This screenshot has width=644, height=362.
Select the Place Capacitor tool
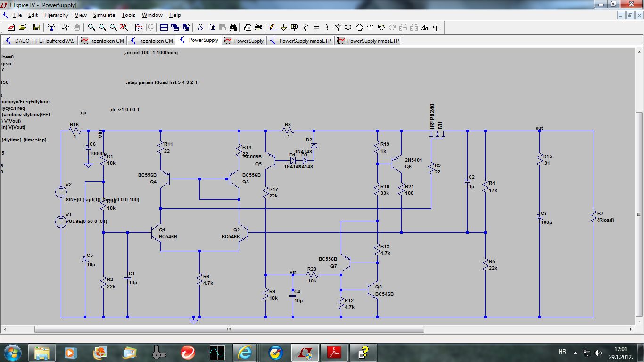pos(316,27)
